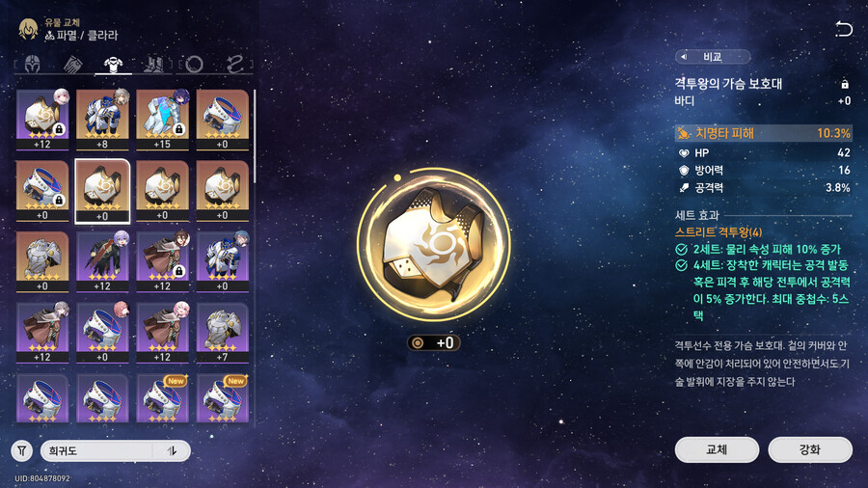Click the relic list scrollbar
Screen dimensions: 868x488
pos(254,137)
